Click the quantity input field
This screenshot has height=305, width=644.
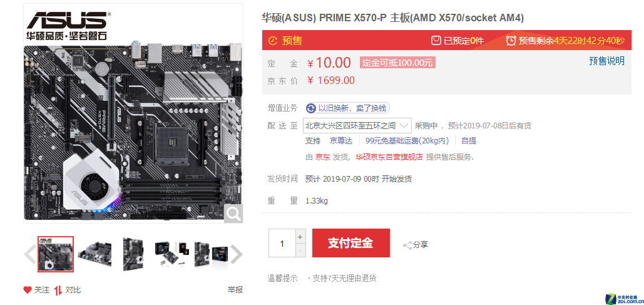(282, 244)
